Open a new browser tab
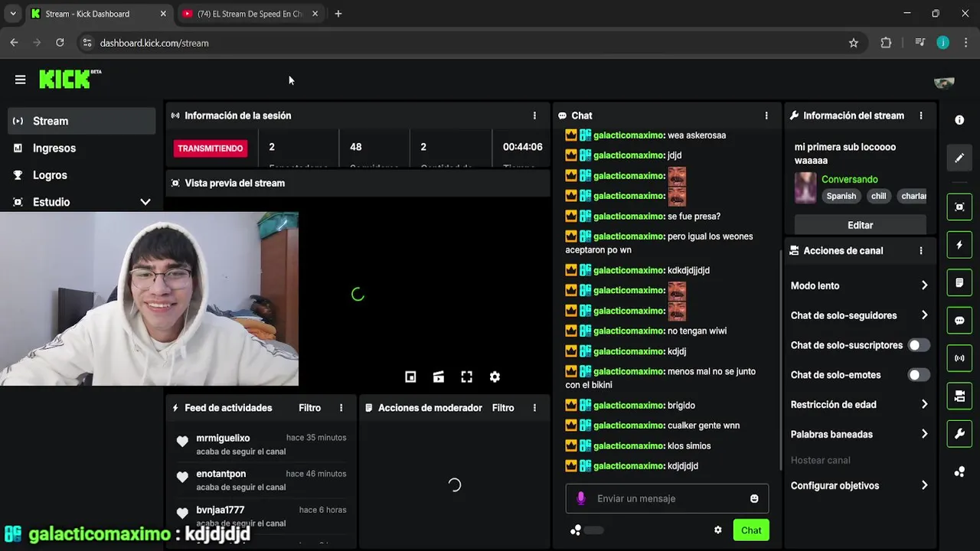 pos(338,14)
